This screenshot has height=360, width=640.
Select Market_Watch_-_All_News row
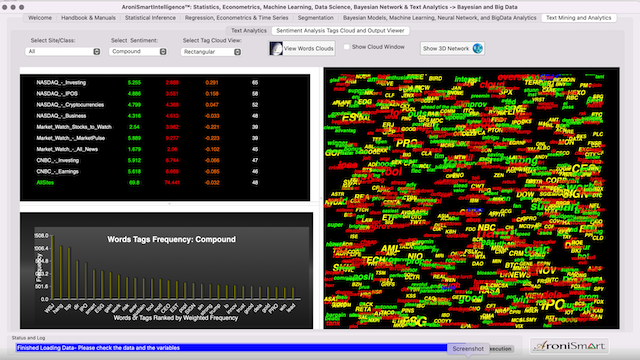point(165,149)
